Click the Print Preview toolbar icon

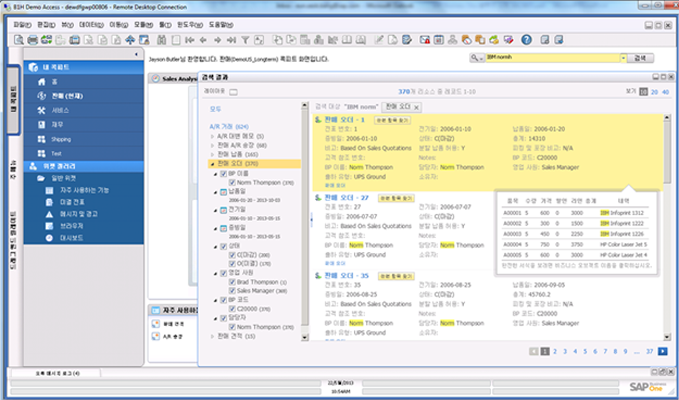(19, 40)
